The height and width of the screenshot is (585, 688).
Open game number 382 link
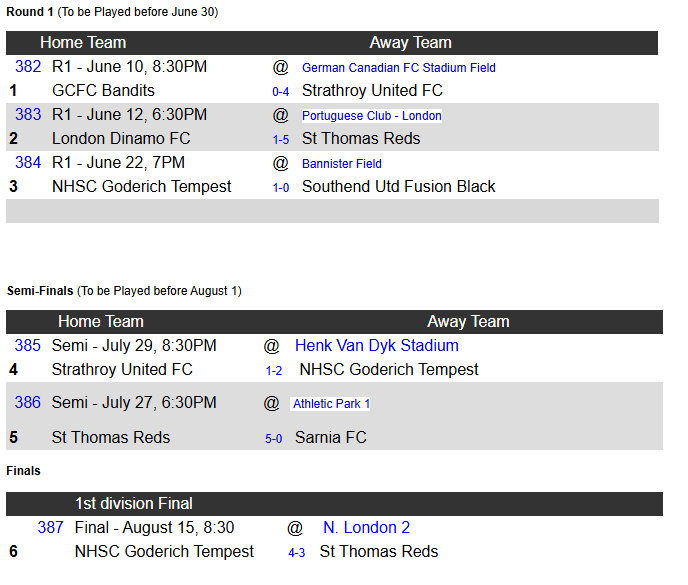[x=28, y=67]
